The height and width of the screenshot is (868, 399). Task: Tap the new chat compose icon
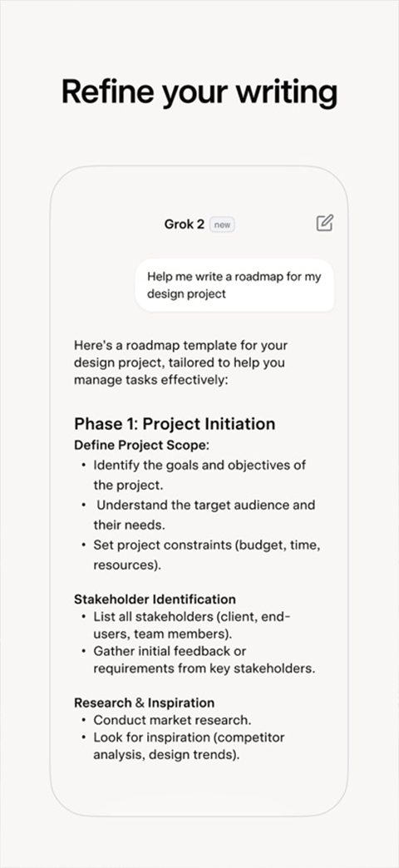325,223
